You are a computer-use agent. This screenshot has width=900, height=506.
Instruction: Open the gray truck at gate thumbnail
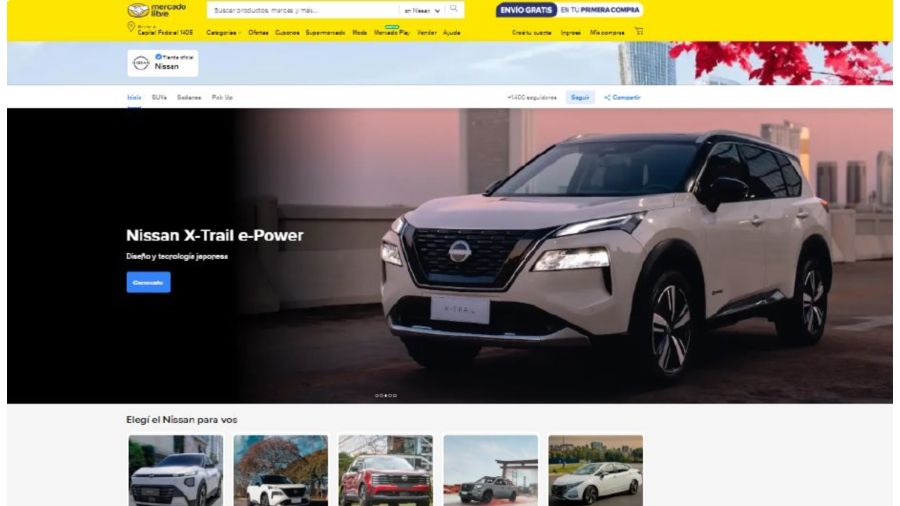[491, 470]
